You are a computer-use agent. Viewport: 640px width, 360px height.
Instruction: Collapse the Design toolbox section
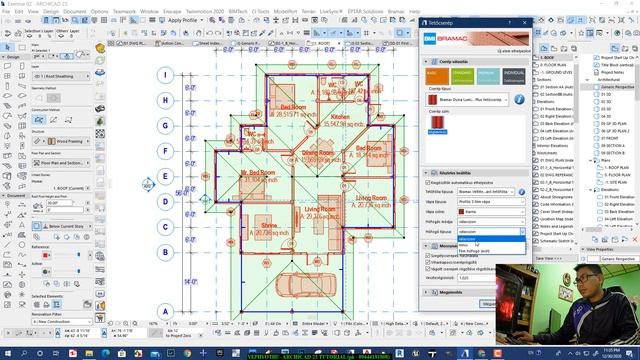[x=3, y=57]
